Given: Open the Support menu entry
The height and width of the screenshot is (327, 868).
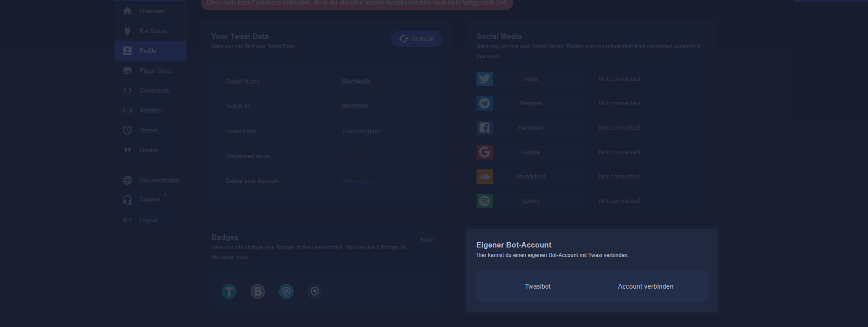Looking at the screenshot, I should (151, 199).
